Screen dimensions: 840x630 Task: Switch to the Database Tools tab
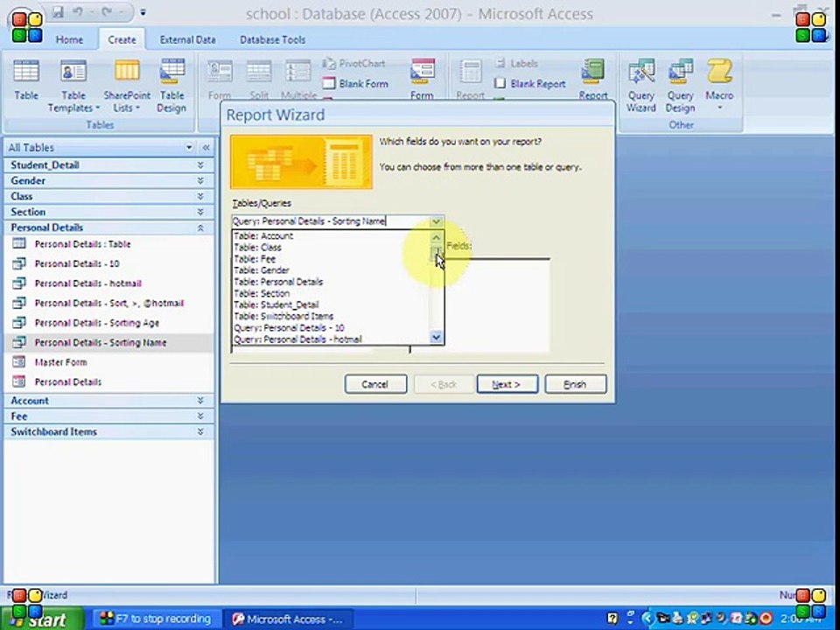[272, 39]
